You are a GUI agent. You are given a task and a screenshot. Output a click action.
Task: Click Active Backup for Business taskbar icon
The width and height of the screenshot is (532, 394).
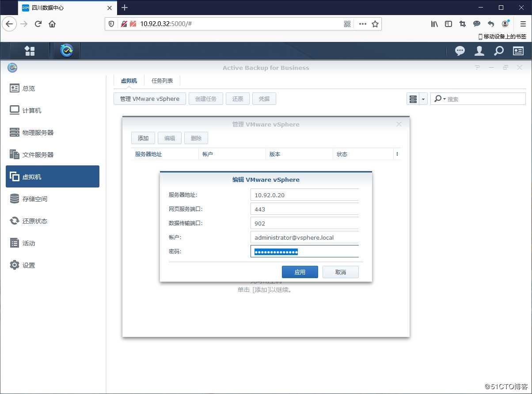[67, 51]
